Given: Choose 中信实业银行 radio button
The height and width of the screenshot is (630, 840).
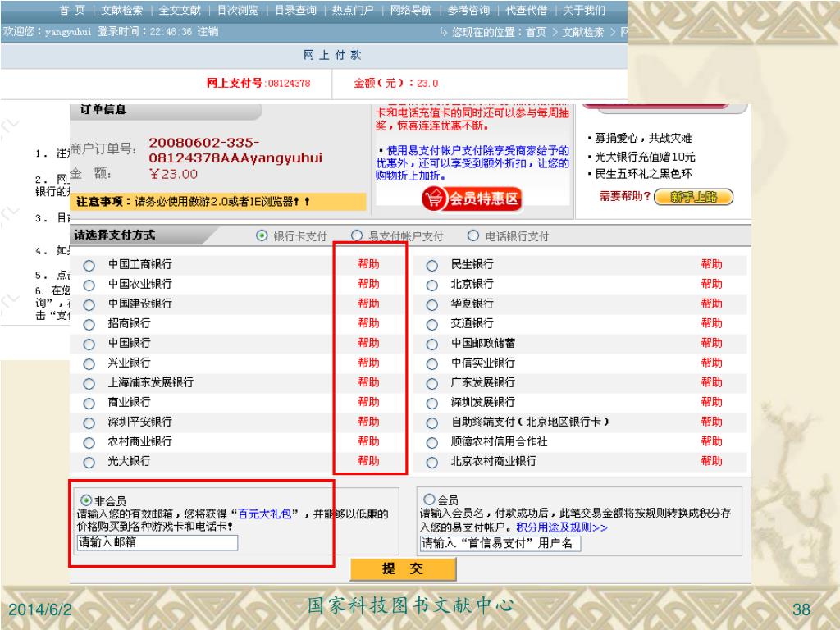Looking at the screenshot, I should pos(431,363).
